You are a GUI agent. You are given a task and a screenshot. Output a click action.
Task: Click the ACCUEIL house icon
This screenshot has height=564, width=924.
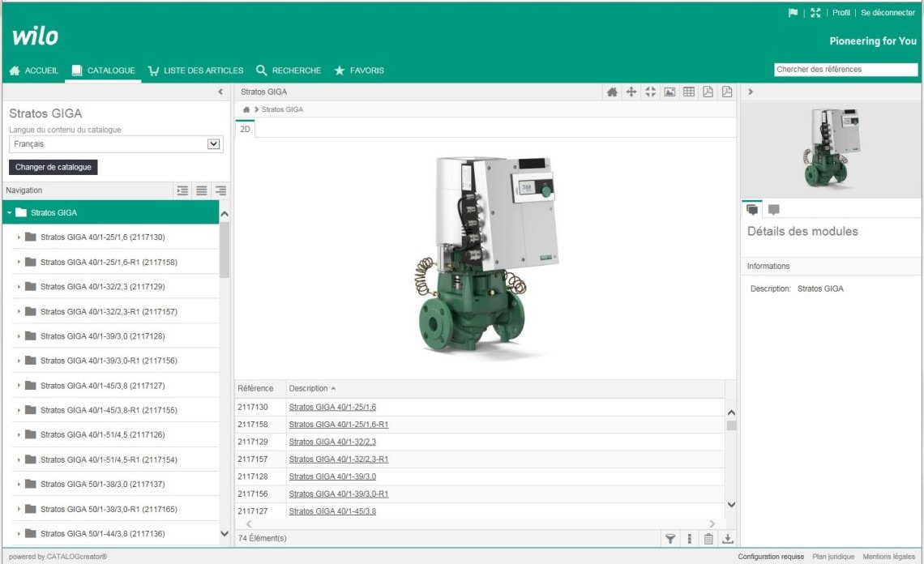click(15, 70)
